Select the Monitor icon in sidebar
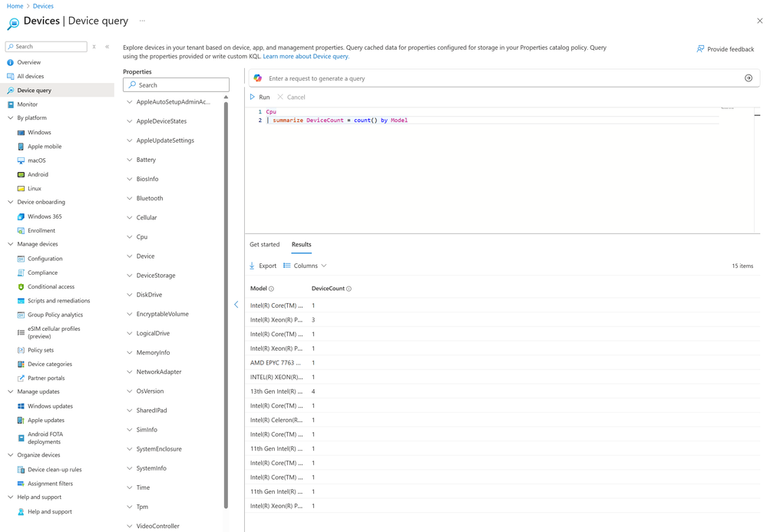Viewport: 767px width, 532px height. (10, 104)
